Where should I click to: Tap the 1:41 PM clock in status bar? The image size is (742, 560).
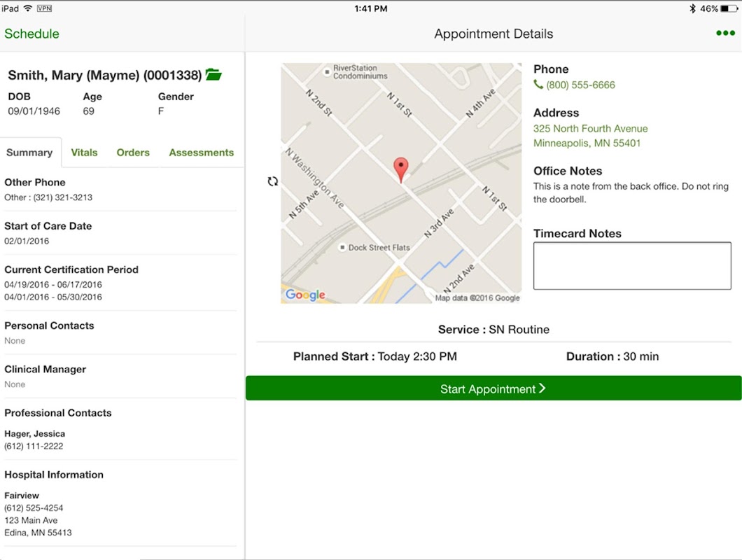[x=371, y=8]
